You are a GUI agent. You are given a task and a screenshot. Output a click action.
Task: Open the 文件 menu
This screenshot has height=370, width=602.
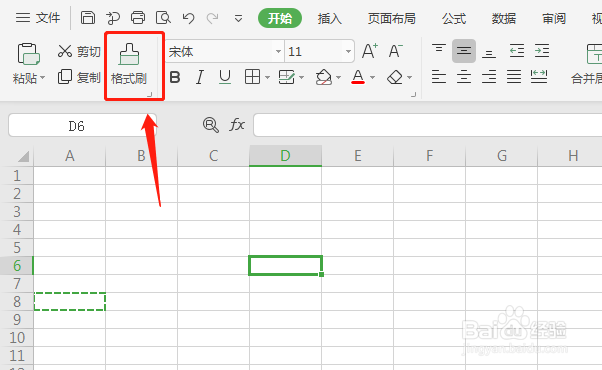38,18
